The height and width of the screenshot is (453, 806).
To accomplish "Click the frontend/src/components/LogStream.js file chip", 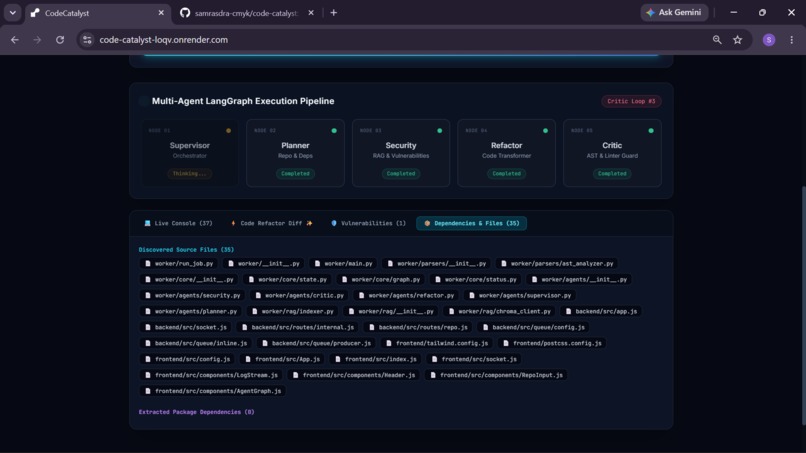I will click(x=211, y=375).
